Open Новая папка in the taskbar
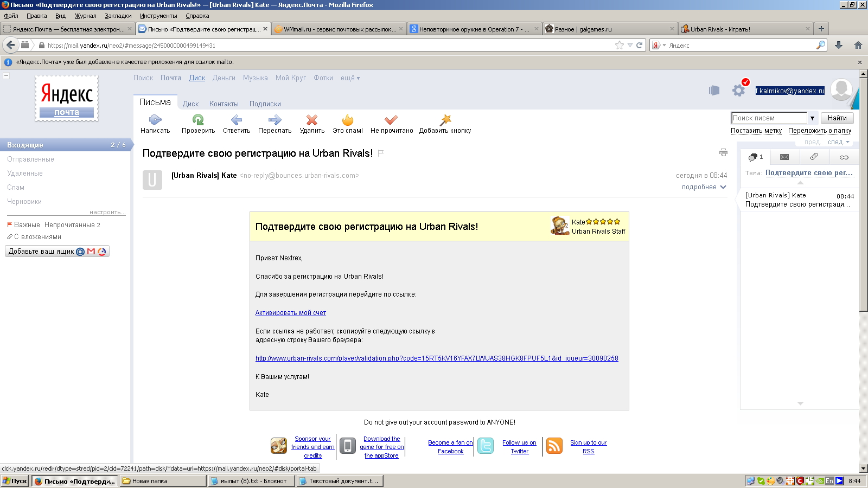 163,481
